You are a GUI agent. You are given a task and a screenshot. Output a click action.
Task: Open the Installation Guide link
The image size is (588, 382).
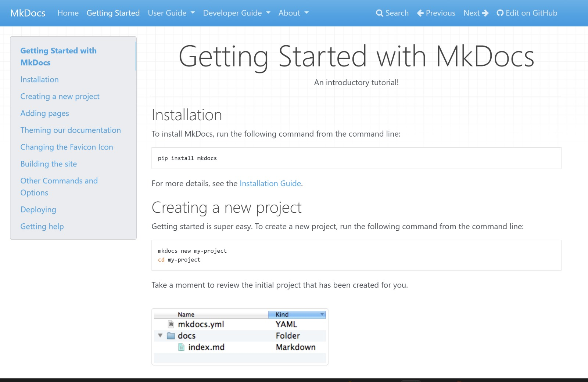[270, 184]
